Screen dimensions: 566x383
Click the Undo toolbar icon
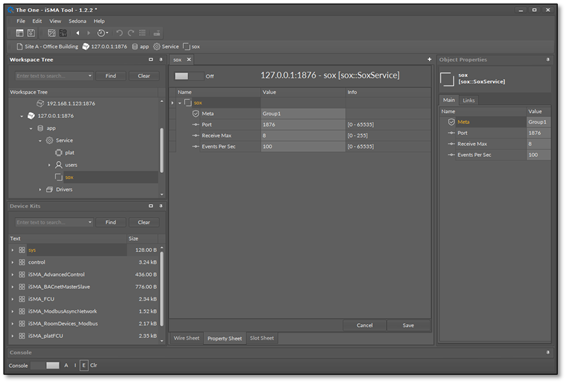(x=119, y=33)
